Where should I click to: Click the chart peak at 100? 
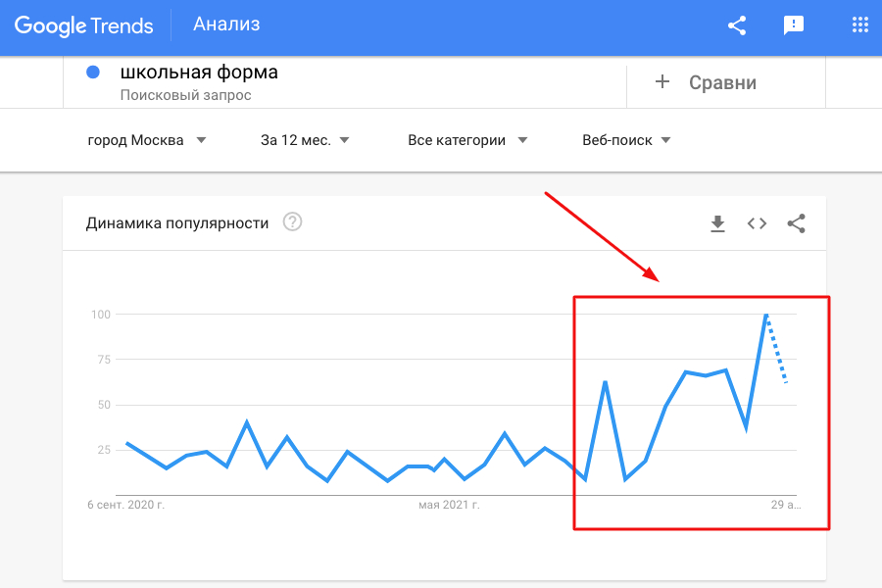coord(765,315)
